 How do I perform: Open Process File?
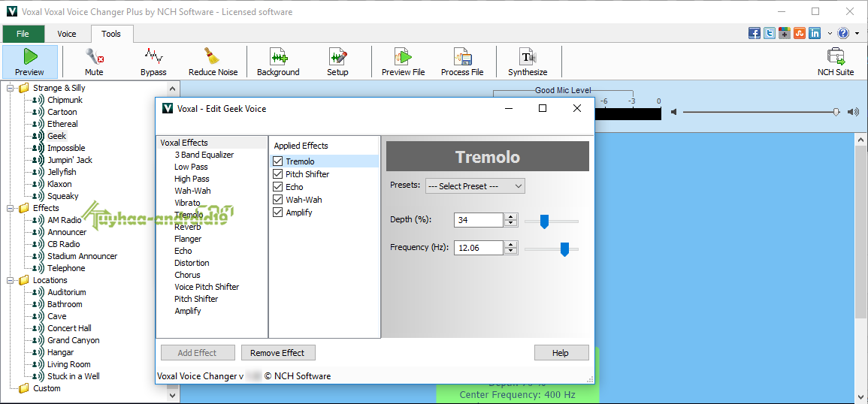click(x=462, y=62)
